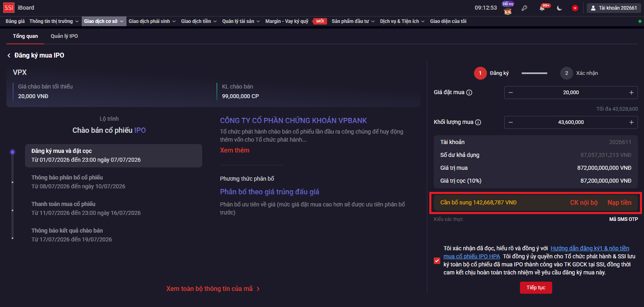
Task: Open Xem toàn bộ thông tin của mã
Action: click(213, 289)
